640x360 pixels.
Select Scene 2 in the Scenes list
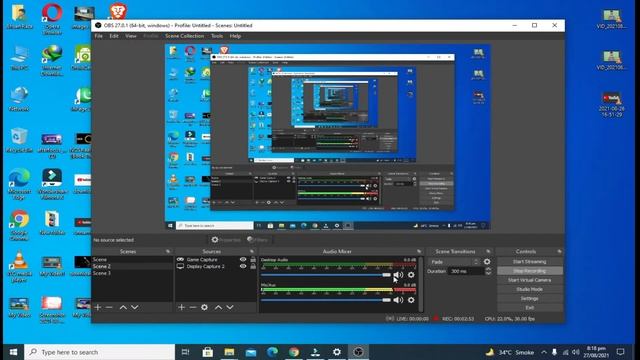132,266
